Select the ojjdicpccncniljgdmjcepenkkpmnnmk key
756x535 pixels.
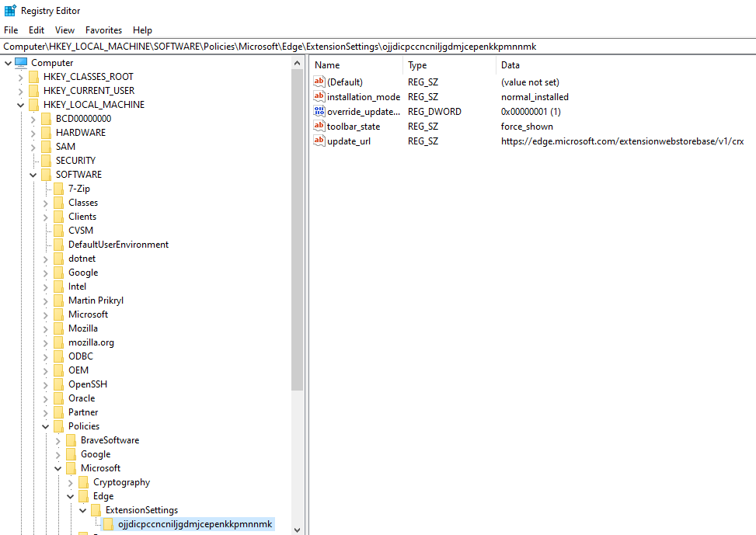195,524
